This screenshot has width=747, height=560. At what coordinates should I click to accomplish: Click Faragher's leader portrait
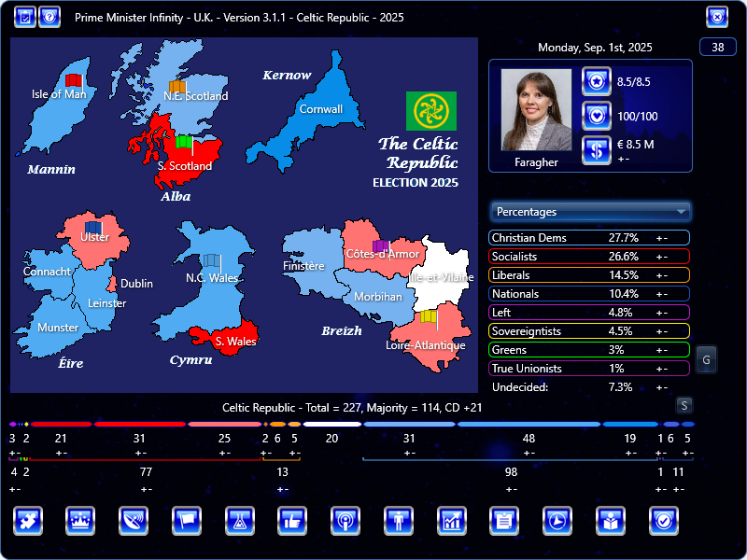(536, 110)
